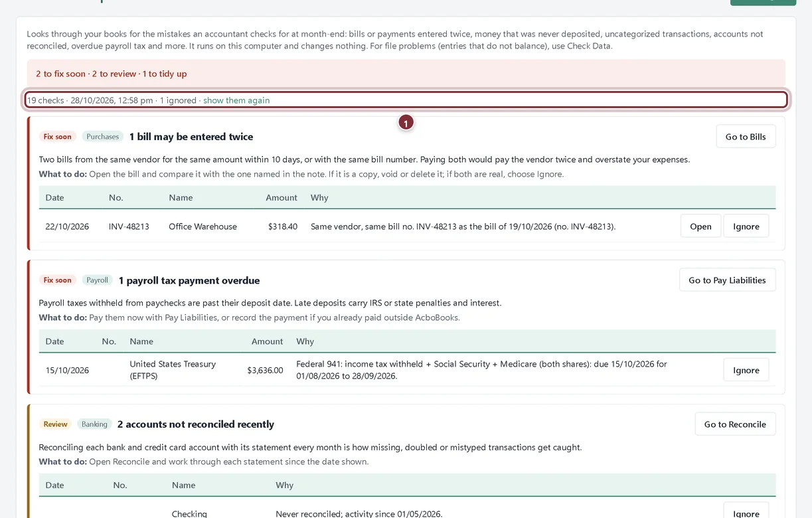
Task: Select the Payroll category tag
Action: (x=98, y=280)
